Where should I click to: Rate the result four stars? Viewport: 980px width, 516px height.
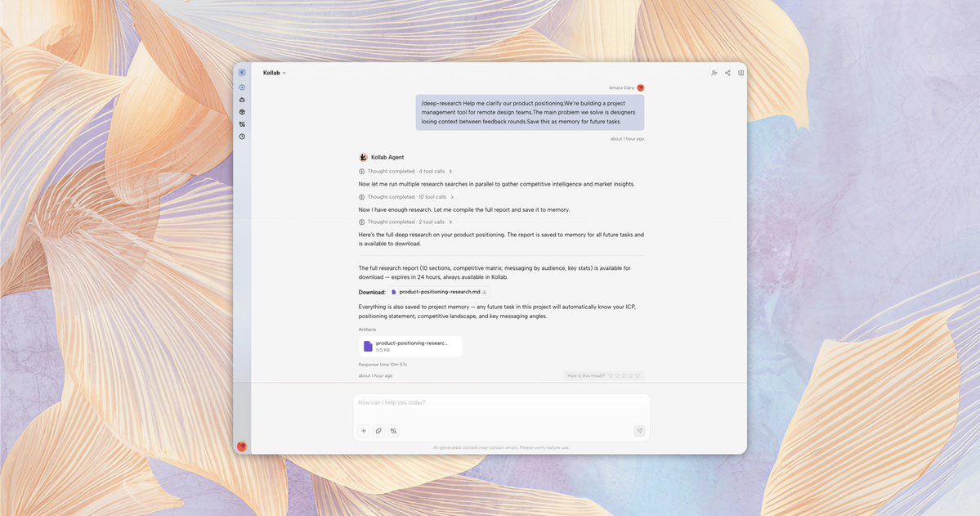(631, 376)
